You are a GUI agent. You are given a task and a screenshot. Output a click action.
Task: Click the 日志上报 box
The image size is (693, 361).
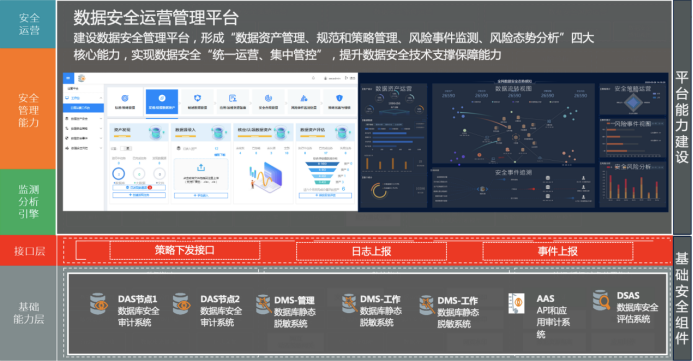click(x=371, y=251)
